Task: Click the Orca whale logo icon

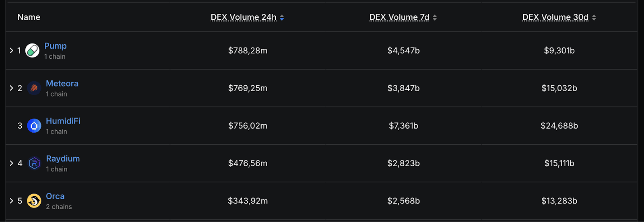Action: pos(34,201)
